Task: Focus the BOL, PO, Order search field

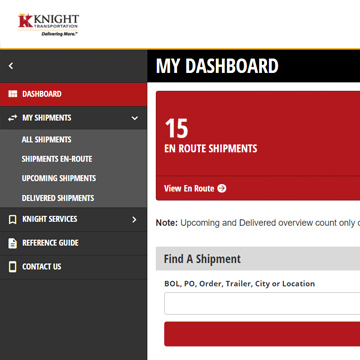Action: pos(262,303)
